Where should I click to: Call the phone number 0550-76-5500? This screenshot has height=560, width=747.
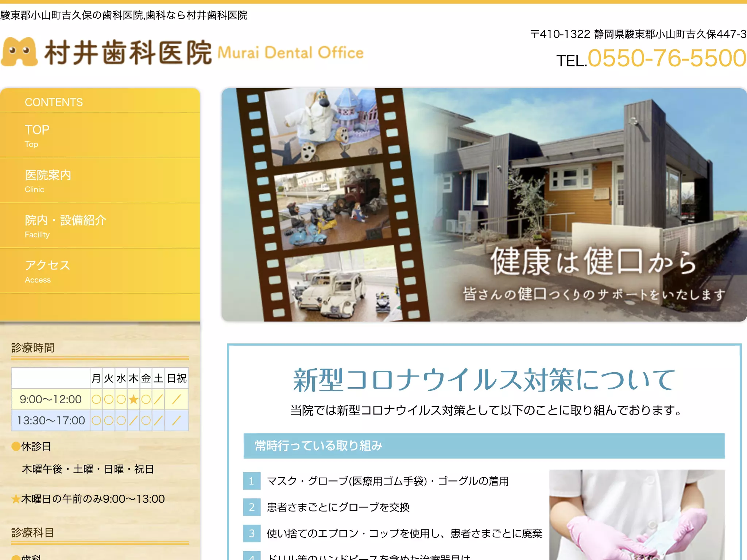667,58
